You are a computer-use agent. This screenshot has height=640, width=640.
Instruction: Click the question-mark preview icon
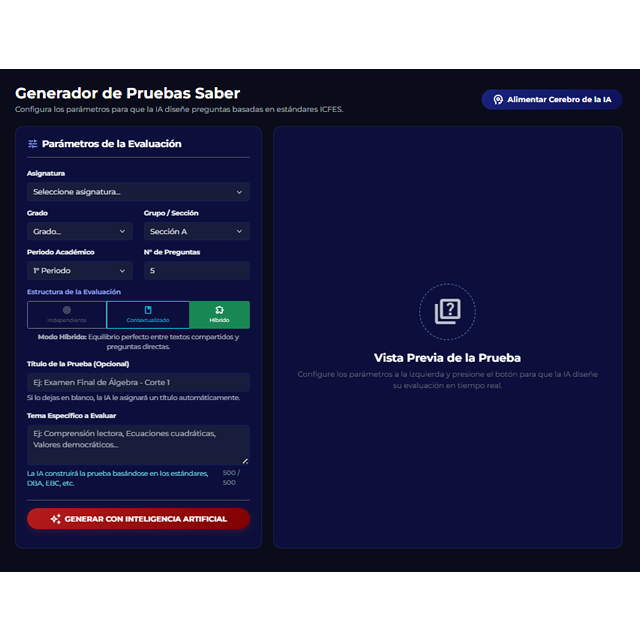[x=448, y=311]
